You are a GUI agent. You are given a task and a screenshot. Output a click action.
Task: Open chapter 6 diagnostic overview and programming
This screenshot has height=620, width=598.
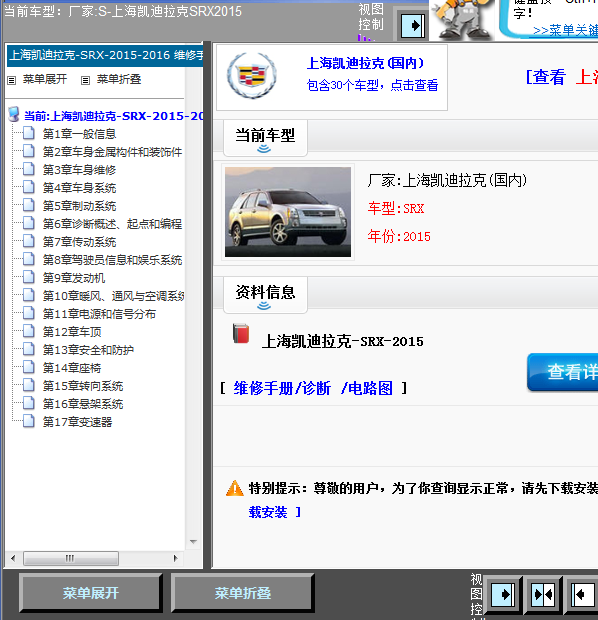pos(112,224)
